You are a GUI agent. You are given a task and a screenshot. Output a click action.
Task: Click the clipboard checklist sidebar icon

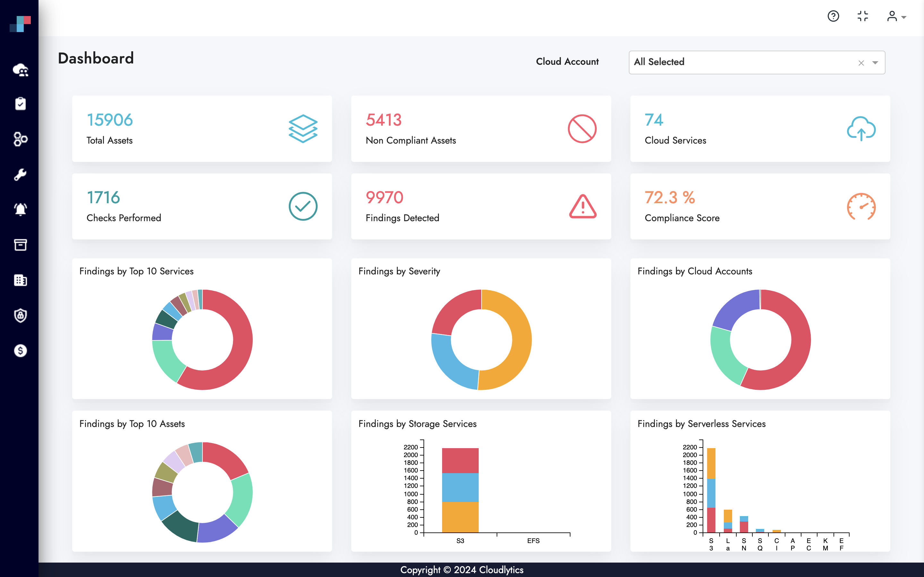click(20, 104)
